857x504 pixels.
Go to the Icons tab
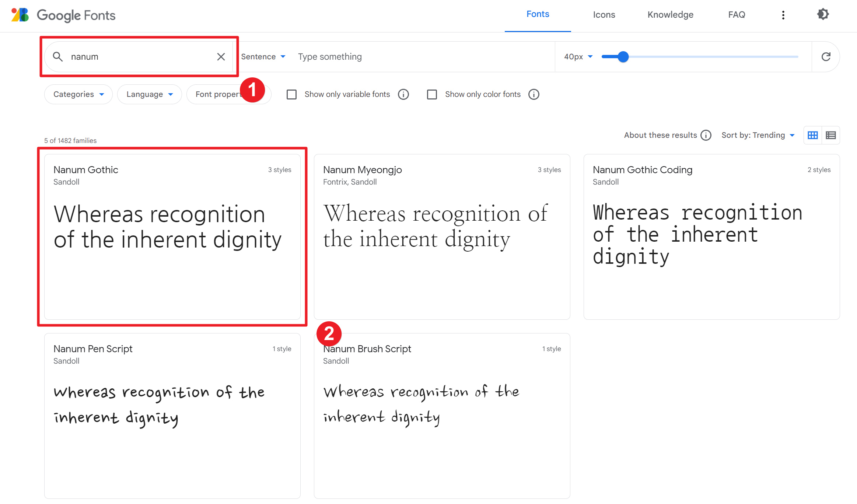[x=604, y=15]
